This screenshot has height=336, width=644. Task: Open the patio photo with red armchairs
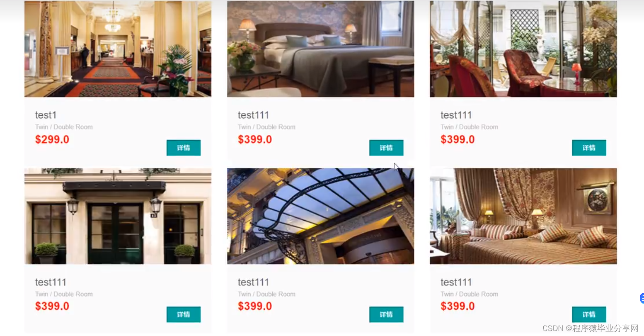(x=523, y=49)
